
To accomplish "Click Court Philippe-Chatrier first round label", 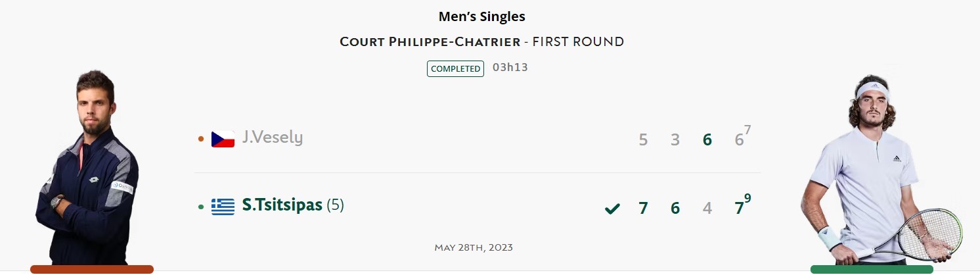I will click(x=481, y=42).
